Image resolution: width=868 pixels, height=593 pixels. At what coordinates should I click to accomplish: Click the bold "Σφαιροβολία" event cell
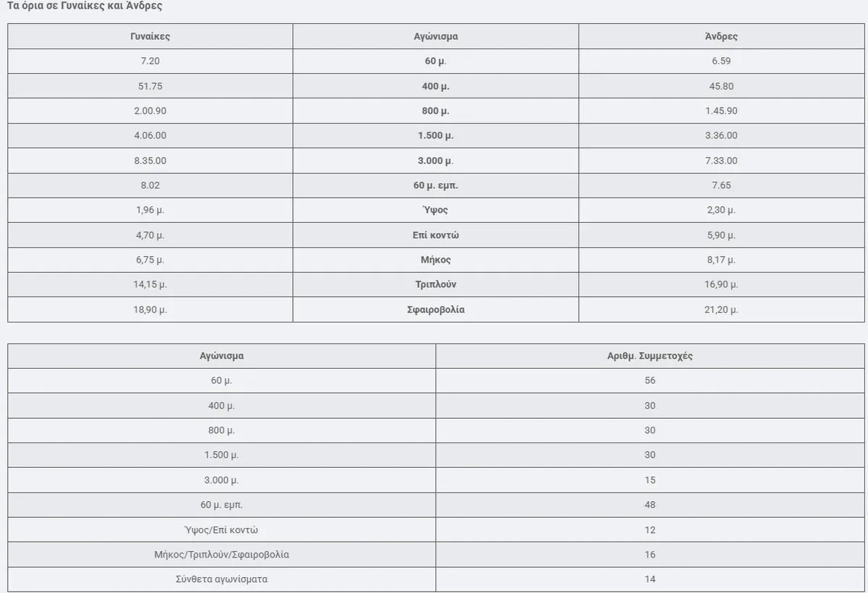point(435,310)
